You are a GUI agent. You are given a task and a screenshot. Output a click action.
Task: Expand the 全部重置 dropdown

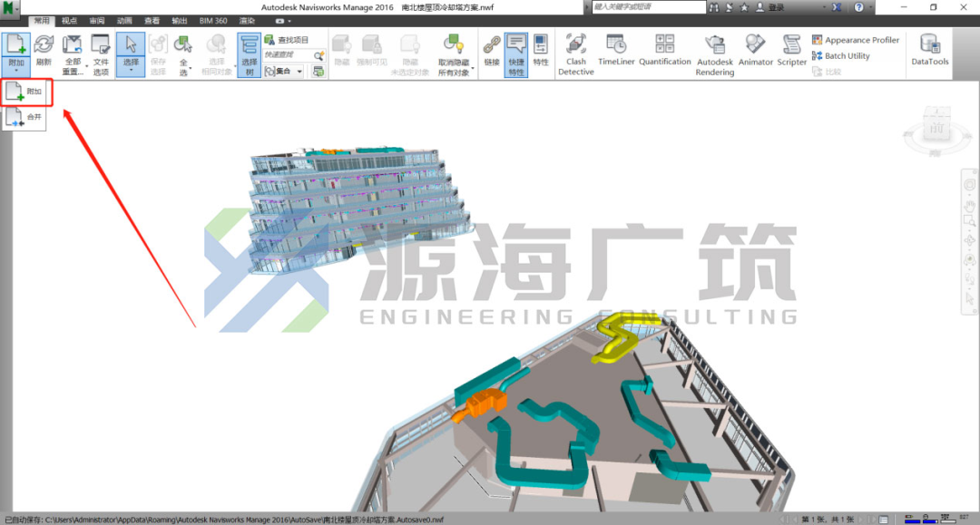(x=86, y=66)
